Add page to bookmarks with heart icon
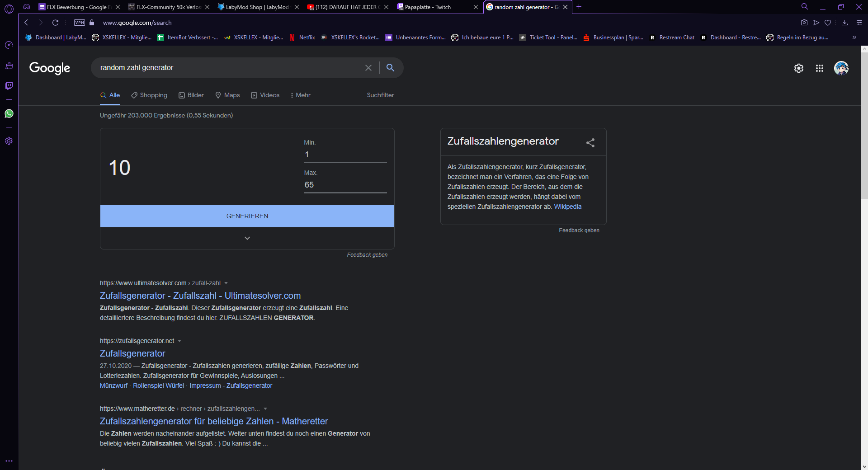Viewport: 868px width, 470px height. point(828,23)
